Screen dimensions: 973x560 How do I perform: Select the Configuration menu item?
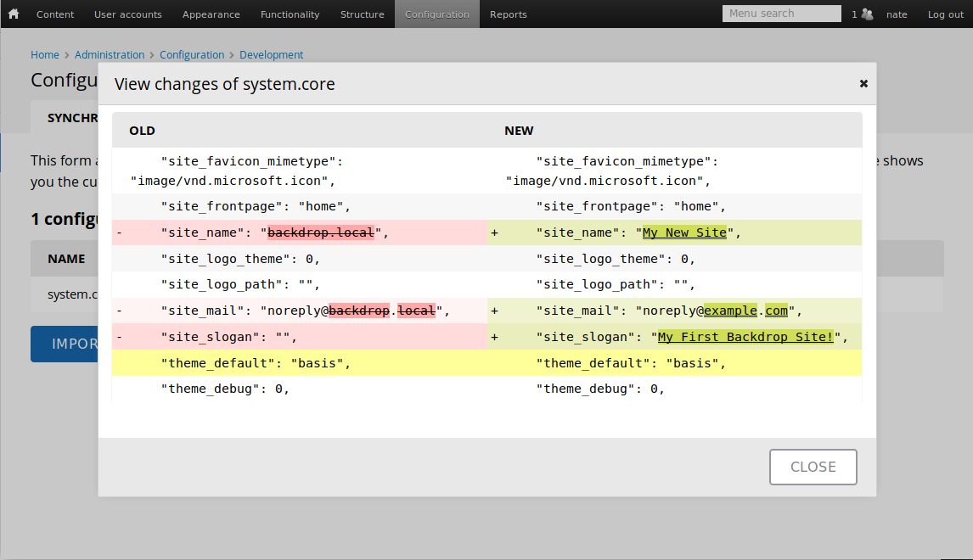tap(436, 14)
